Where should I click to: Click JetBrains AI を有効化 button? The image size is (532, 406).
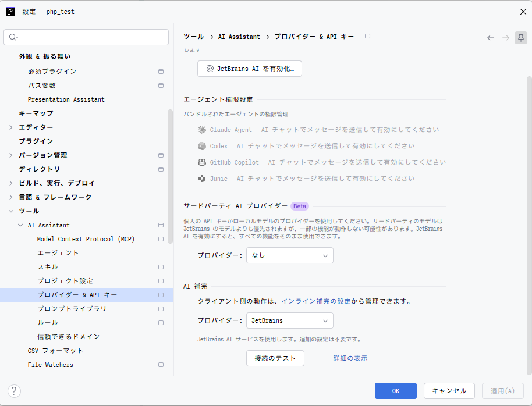click(x=250, y=69)
